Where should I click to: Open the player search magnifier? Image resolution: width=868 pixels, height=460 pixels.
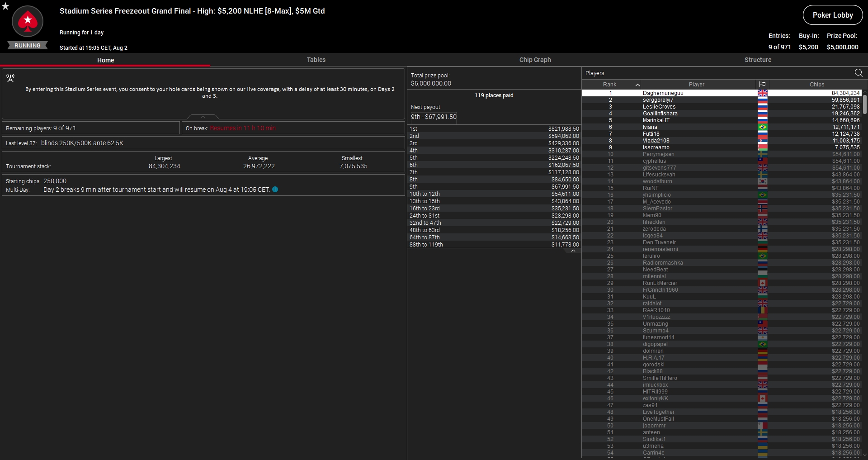click(859, 73)
